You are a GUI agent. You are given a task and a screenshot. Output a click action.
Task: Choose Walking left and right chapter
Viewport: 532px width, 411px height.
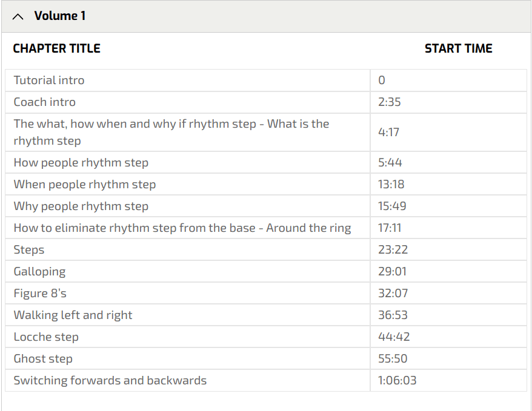[73, 315]
